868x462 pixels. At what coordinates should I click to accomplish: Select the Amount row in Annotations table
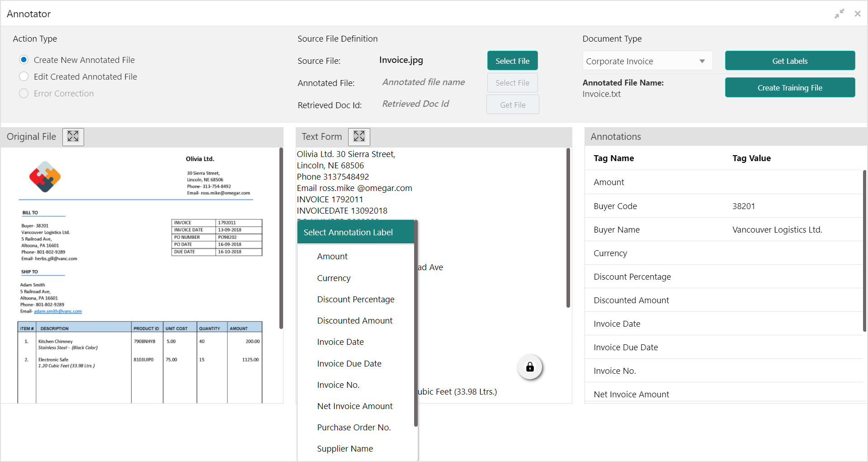723,182
